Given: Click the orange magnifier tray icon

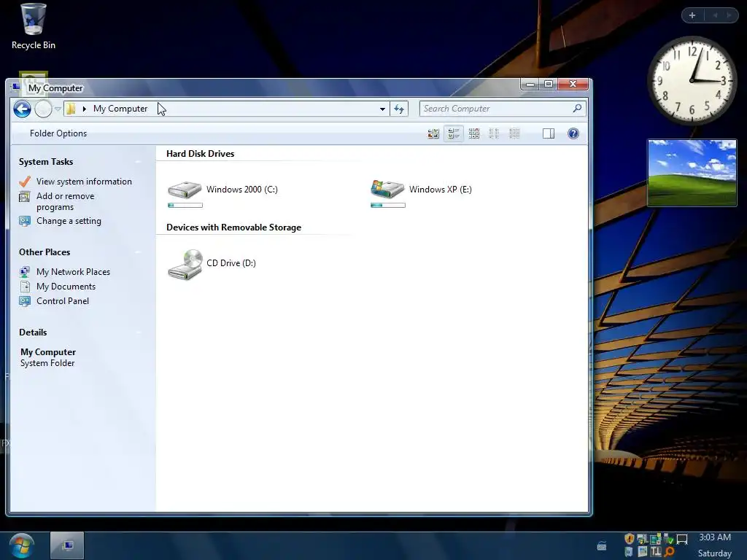Looking at the screenshot, I should pyautogui.click(x=670, y=552).
